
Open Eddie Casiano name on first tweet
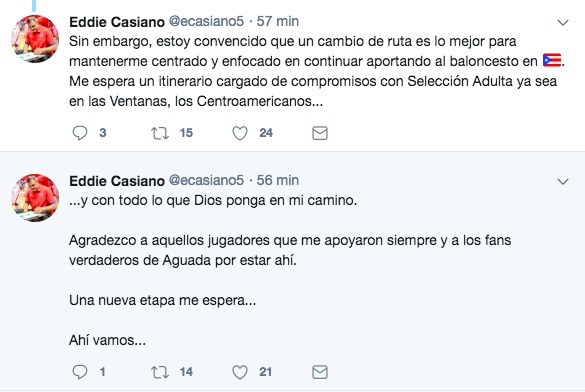pos(117,22)
